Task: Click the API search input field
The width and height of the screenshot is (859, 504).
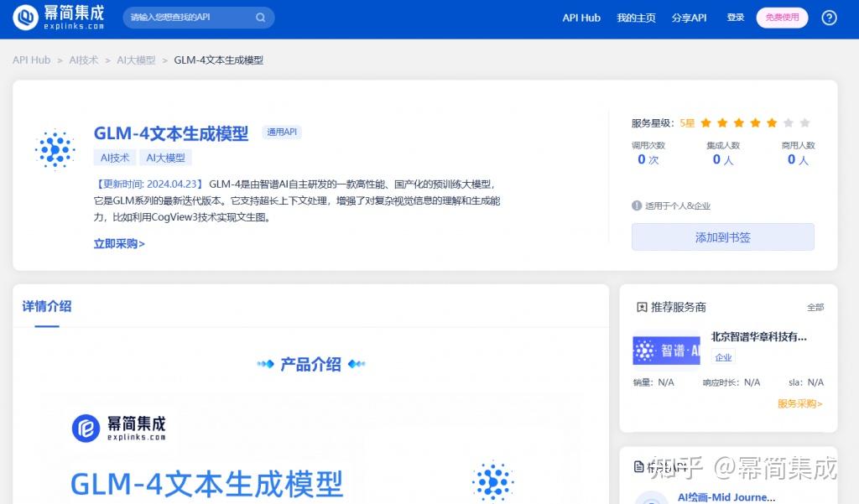Action: (x=193, y=17)
